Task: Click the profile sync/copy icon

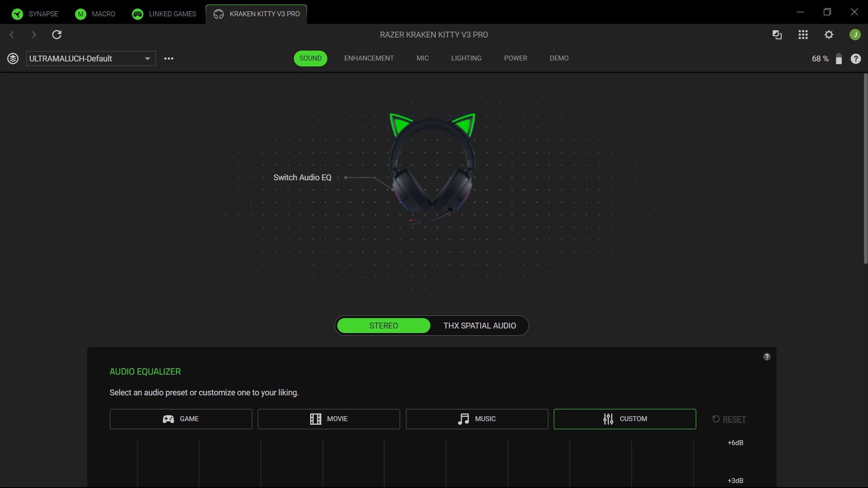Action: (x=777, y=34)
